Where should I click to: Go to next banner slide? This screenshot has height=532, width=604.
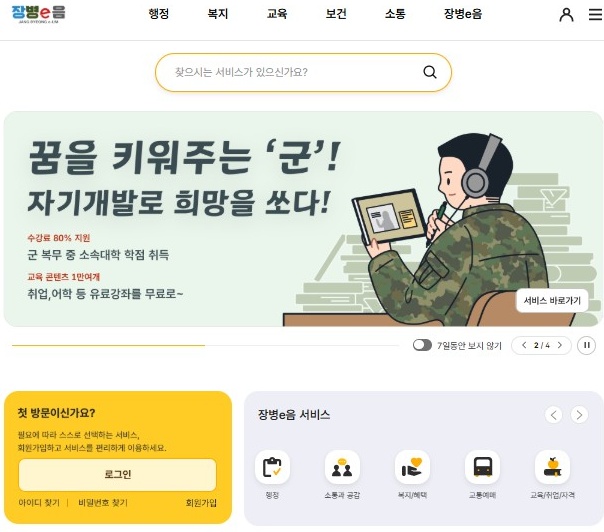tap(560, 345)
